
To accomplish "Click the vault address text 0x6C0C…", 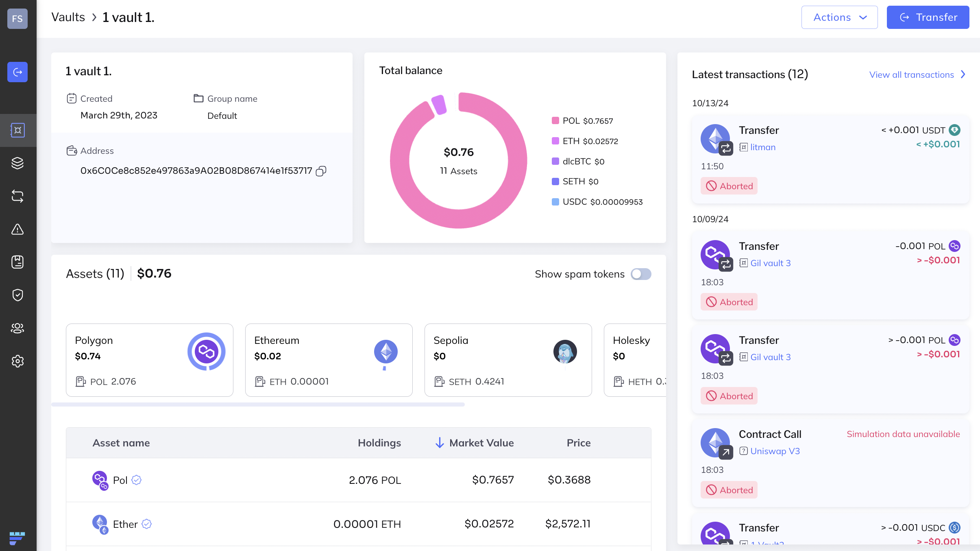I will [x=196, y=171].
